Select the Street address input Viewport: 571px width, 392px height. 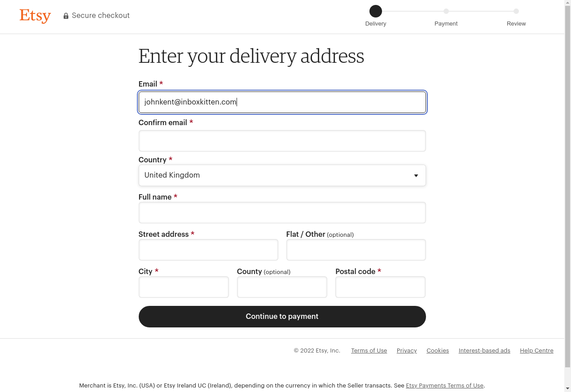pyautogui.click(x=208, y=250)
